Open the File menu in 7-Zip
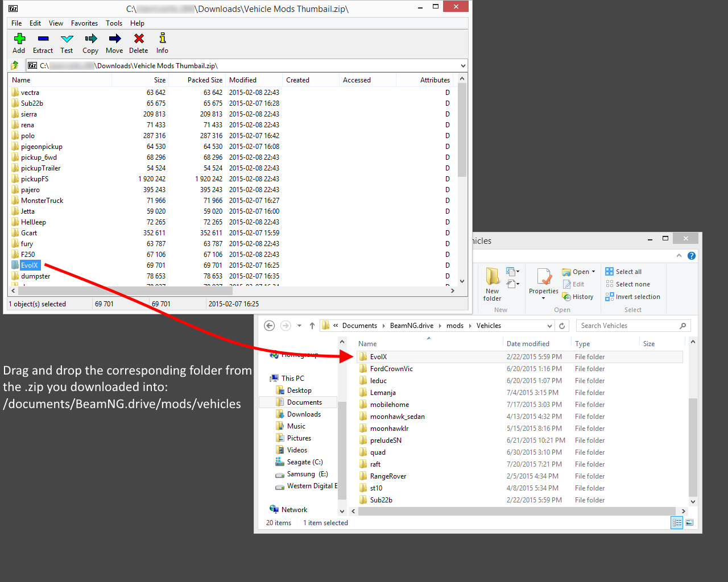This screenshot has width=728, height=582. click(x=16, y=23)
